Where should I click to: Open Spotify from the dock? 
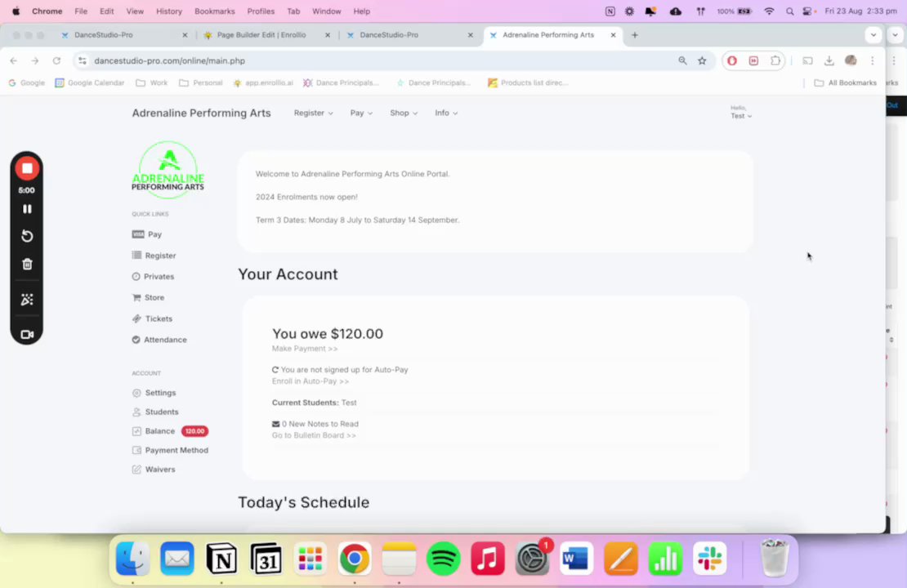coord(443,559)
